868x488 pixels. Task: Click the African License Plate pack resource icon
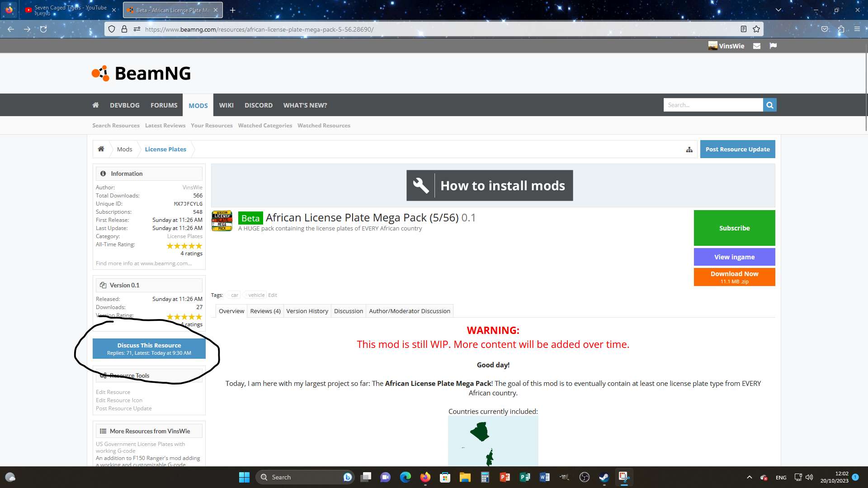pos(222,221)
